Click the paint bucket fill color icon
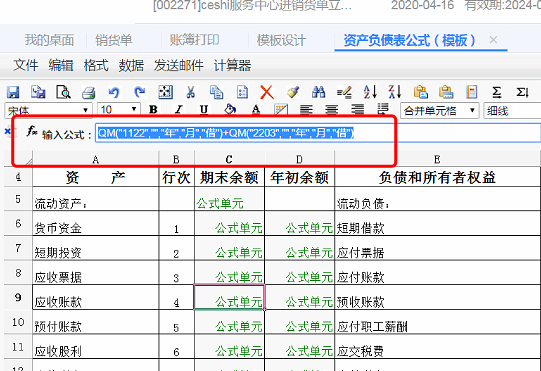Image resolution: width=541 pixels, height=371 pixels. (x=230, y=109)
